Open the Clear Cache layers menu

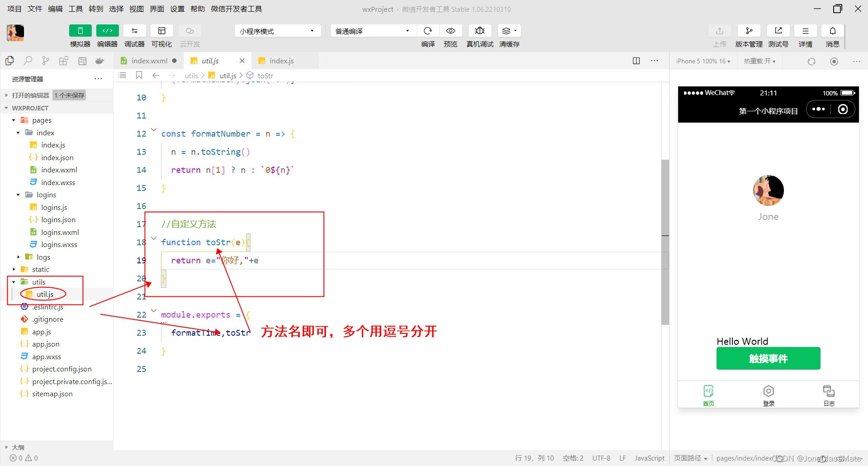(x=509, y=31)
